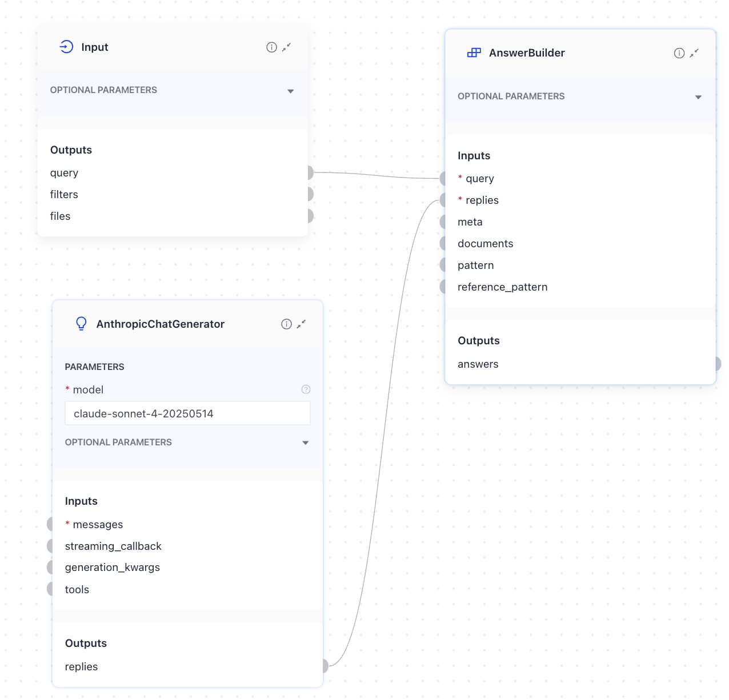This screenshot has width=729, height=700.
Task: Open info for the AnswerBuilder component
Action: pos(679,53)
